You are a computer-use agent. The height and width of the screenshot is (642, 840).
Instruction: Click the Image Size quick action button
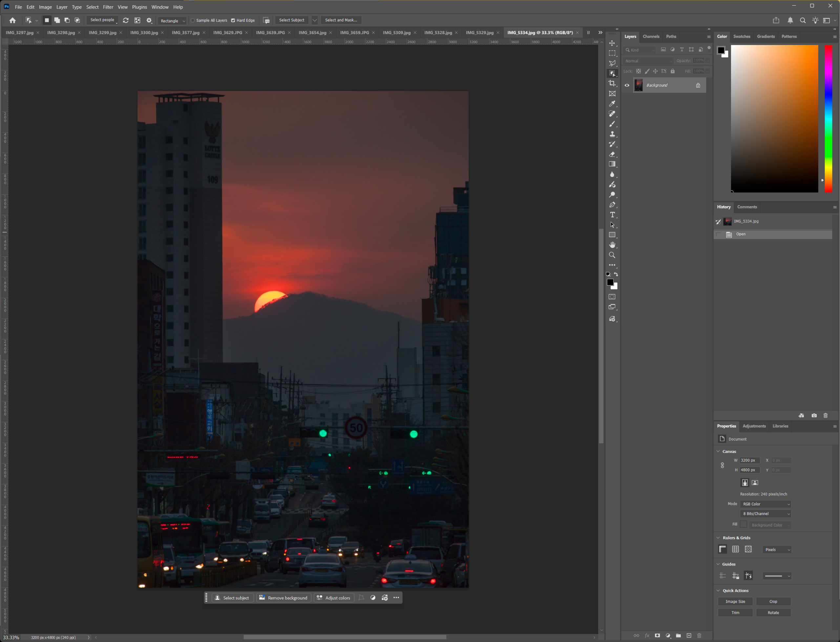point(735,602)
